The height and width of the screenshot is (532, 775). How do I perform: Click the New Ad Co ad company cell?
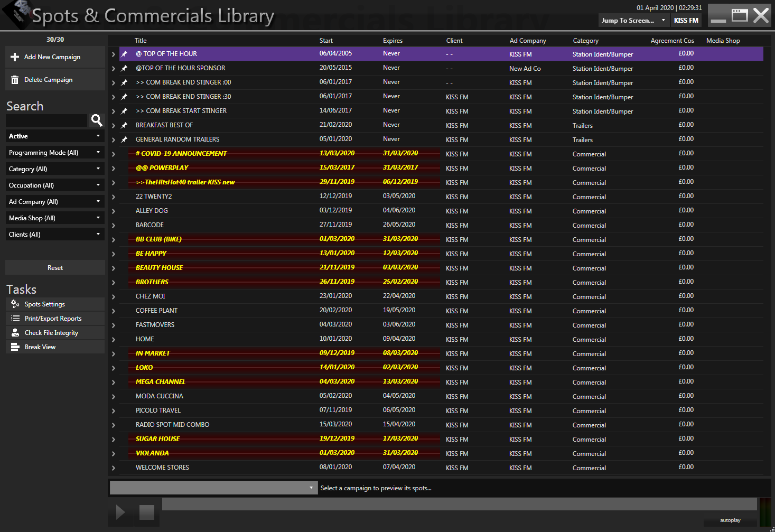(x=525, y=69)
